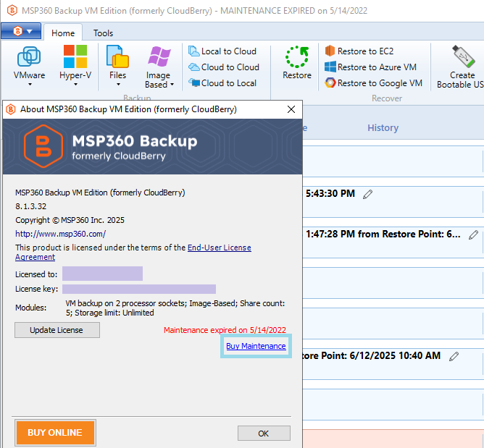This screenshot has height=448, width=484.
Task: Open the VMware backup icon
Action: 29,56
